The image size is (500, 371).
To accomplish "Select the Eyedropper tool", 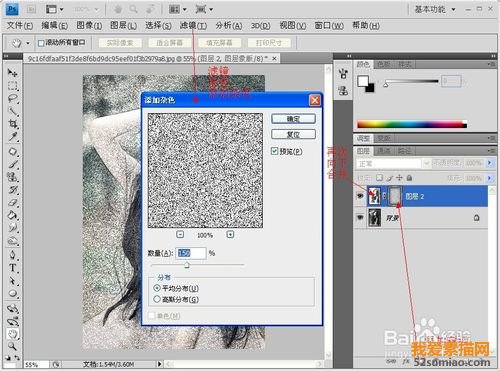I will [x=13, y=137].
